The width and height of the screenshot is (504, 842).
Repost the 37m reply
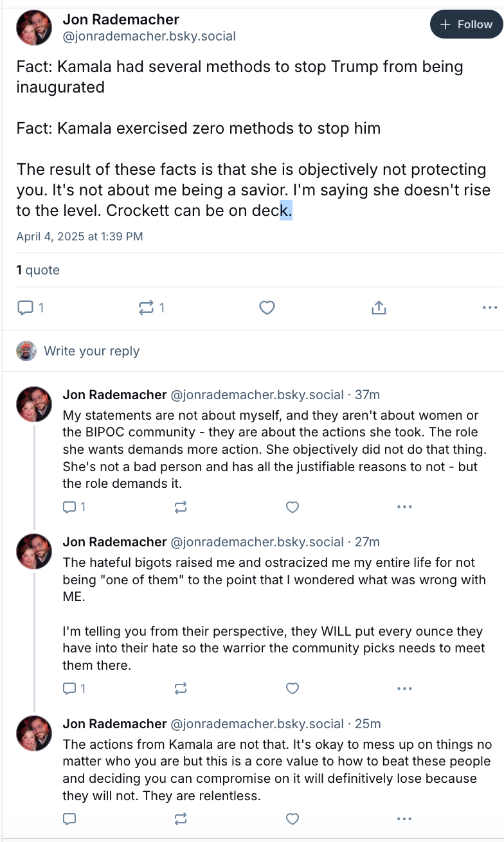click(x=181, y=507)
